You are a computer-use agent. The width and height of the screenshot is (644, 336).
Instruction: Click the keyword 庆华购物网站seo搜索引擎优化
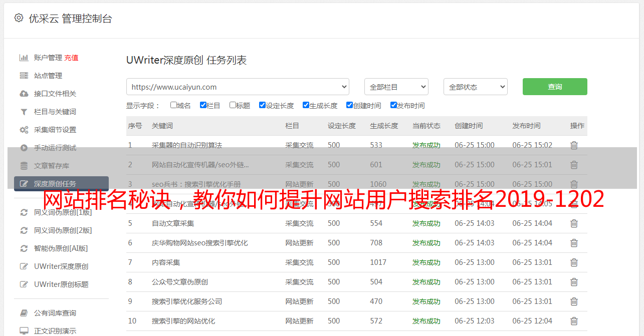click(200, 243)
